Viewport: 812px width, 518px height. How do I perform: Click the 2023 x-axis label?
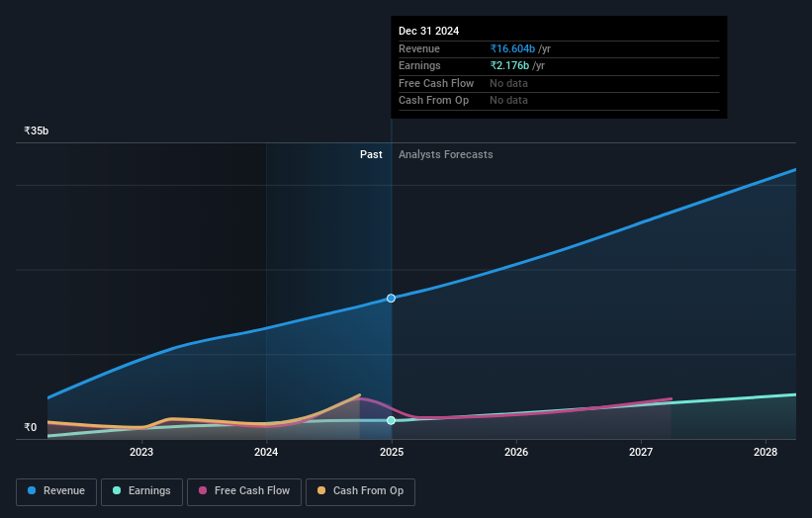(x=141, y=452)
